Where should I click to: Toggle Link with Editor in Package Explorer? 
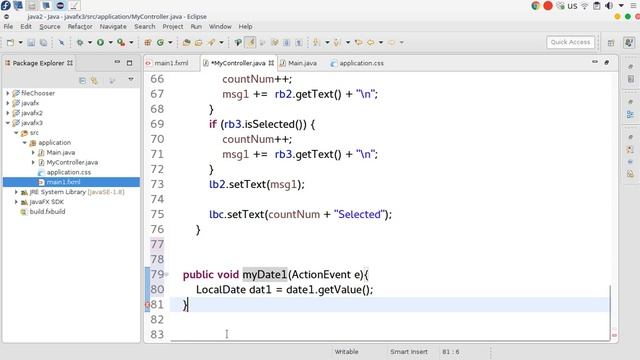pos(94,81)
